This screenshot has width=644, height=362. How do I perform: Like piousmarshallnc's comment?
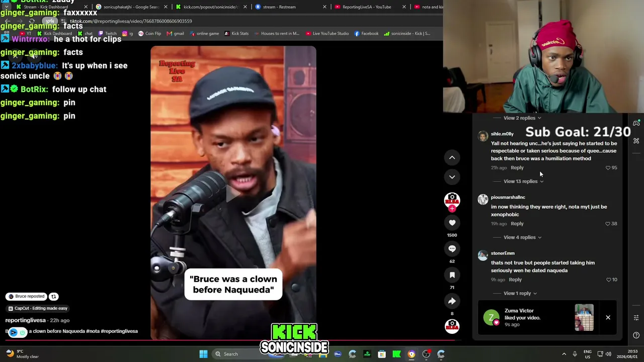607,224
